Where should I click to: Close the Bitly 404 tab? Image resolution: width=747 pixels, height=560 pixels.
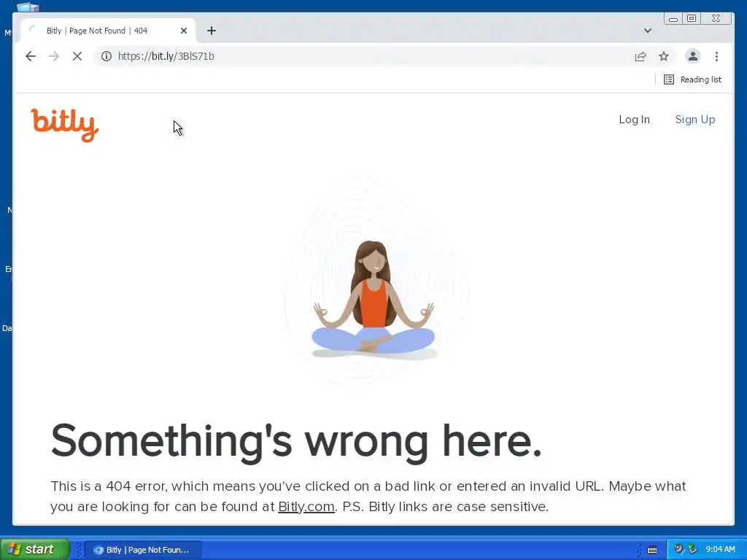click(x=183, y=31)
